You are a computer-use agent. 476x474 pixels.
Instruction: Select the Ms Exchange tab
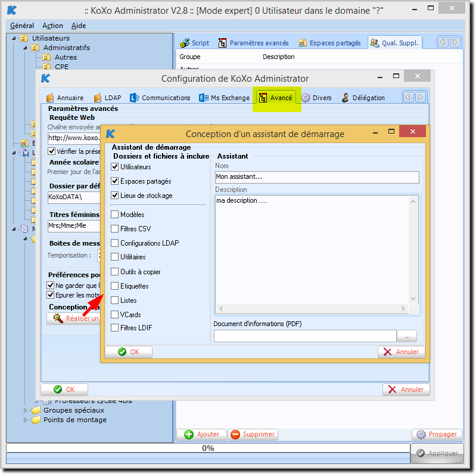225,98
